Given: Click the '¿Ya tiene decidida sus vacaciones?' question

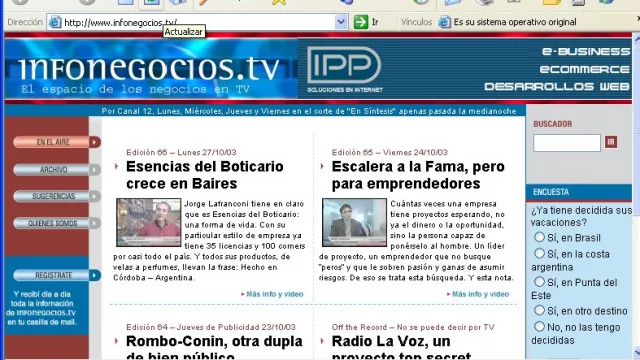Looking at the screenshot, I should click(x=581, y=216).
